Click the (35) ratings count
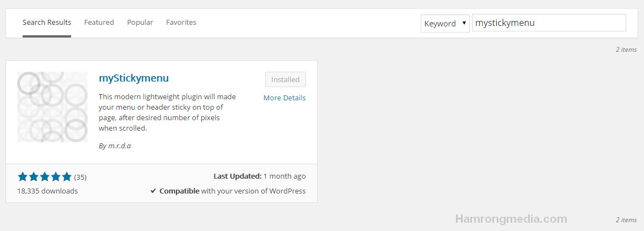The width and height of the screenshot is (644, 231). [x=80, y=178]
